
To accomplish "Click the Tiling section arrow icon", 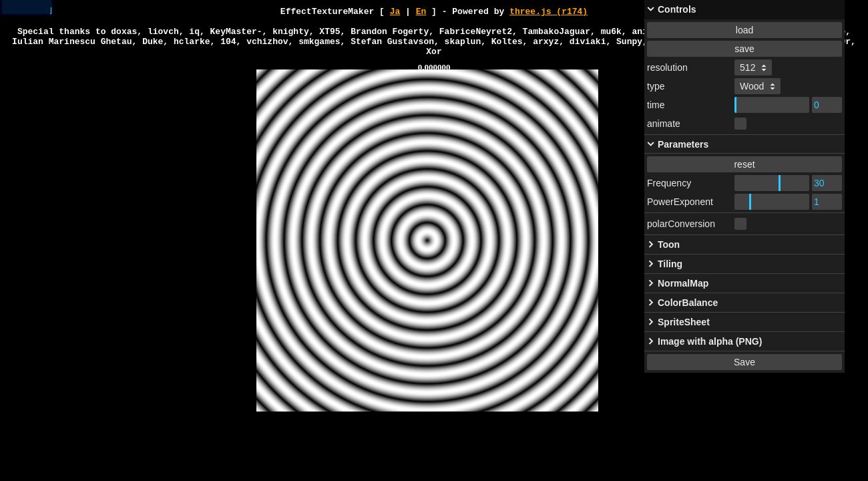I will pos(651,264).
